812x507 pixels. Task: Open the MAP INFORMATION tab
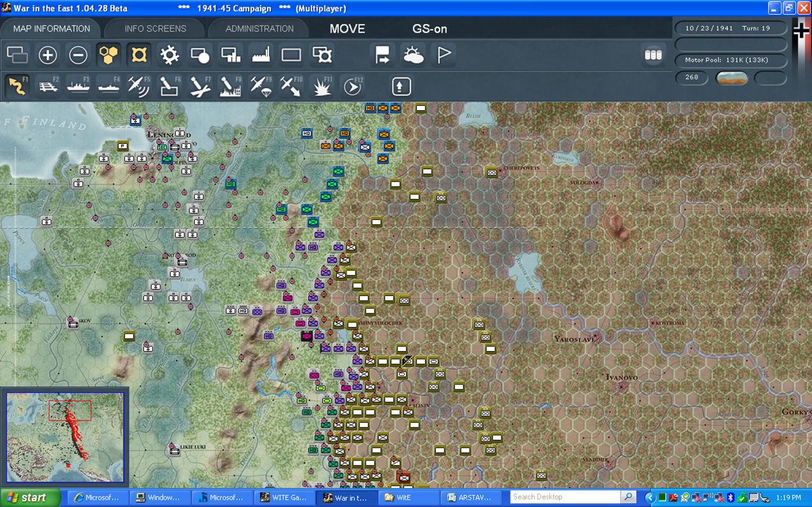52,29
